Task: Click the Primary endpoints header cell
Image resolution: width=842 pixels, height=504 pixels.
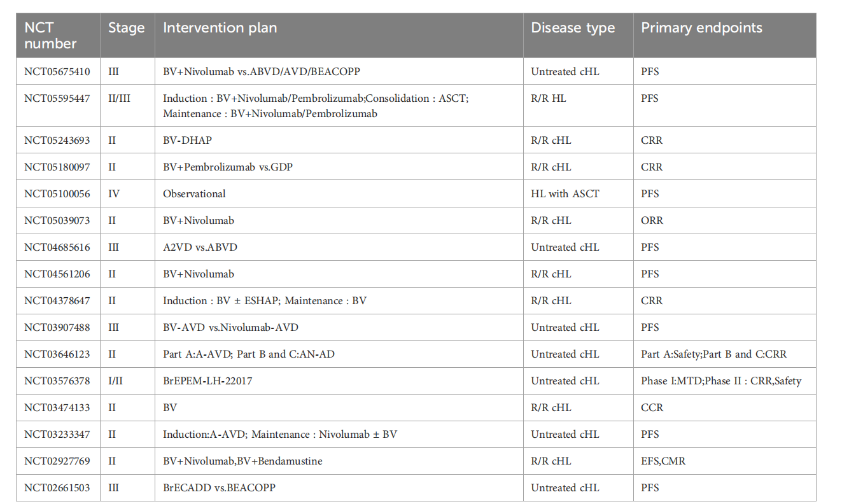Action: click(x=725, y=36)
